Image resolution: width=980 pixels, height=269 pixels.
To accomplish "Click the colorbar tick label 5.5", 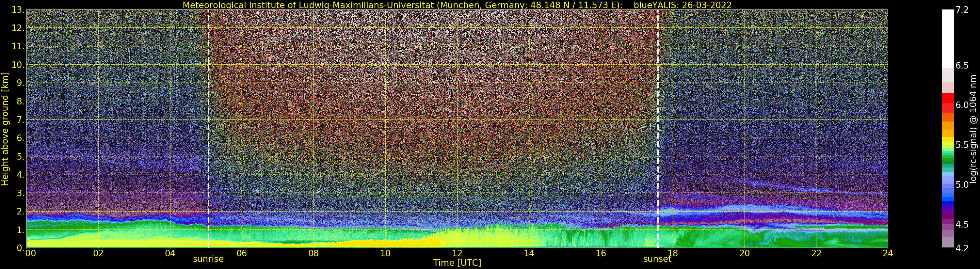I will pyautogui.click(x=962, y=145).
